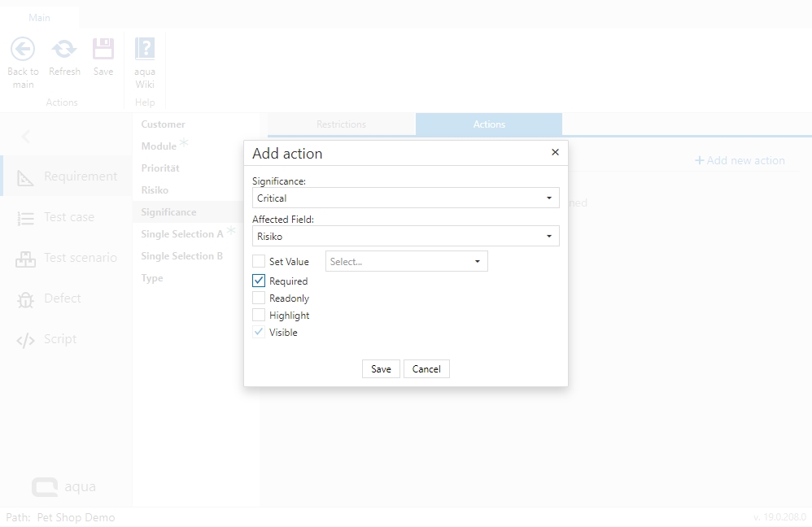The height and width of the screenshot is (527, 812).
Task: Open the aqua Wiki help icon
Action: (145, 50)
